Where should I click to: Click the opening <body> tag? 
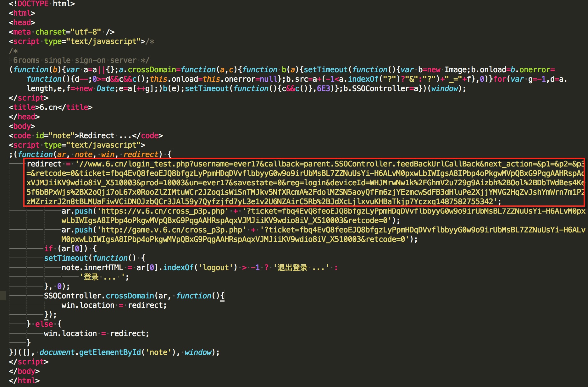click(x=22, y=126)
